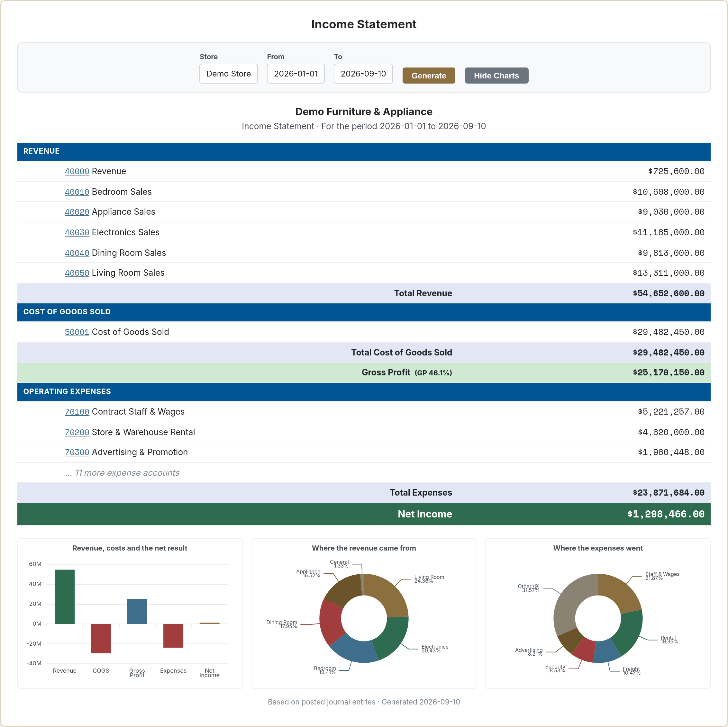Screen dimensions: 728x727
Task: Open account 40010 Bedroom Sales link
Action: tap(77, 192)
